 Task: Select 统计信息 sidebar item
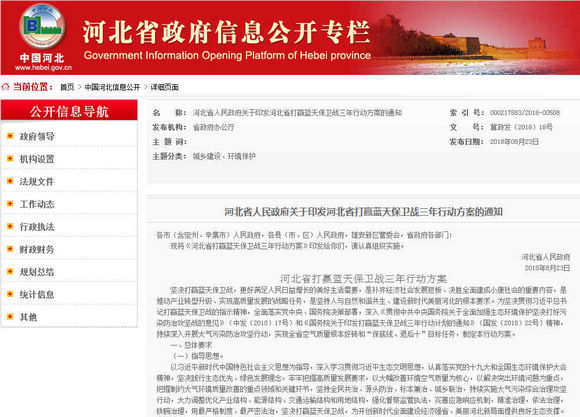[37, 295]
